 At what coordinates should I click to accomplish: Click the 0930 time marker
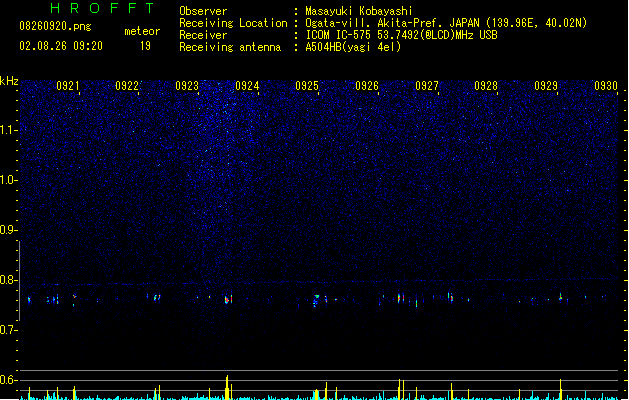point(606,86)
